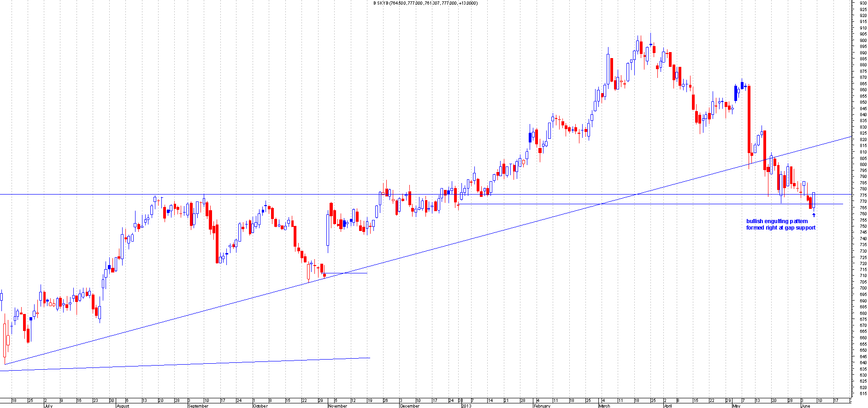Viewport: 868px width, 408px height.
Task: Click the November label on the date axis
Action: click(337, 406)
